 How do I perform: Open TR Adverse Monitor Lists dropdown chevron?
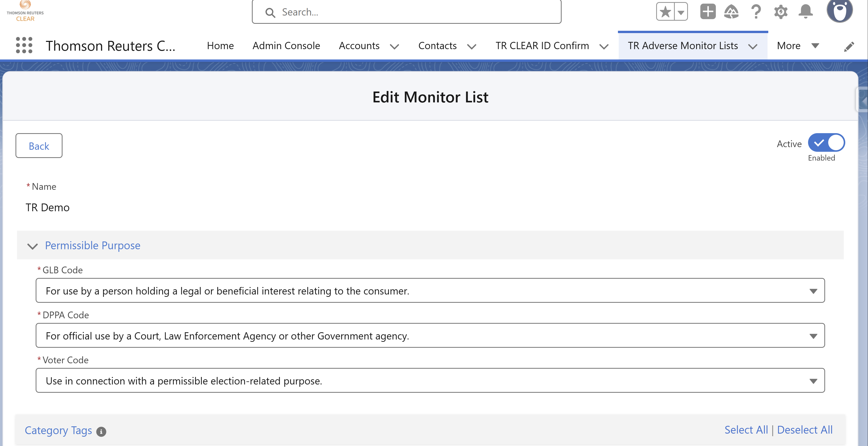point(753,46)
